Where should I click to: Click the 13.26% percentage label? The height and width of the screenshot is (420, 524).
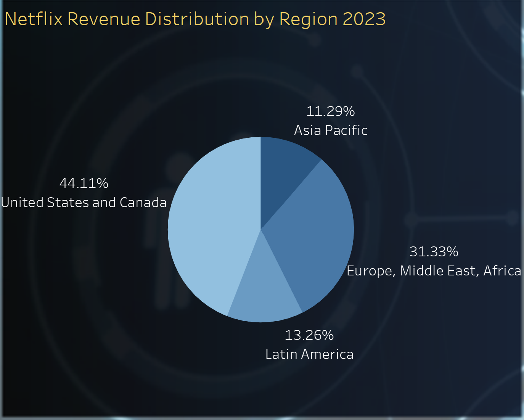(x=309, y=335)
